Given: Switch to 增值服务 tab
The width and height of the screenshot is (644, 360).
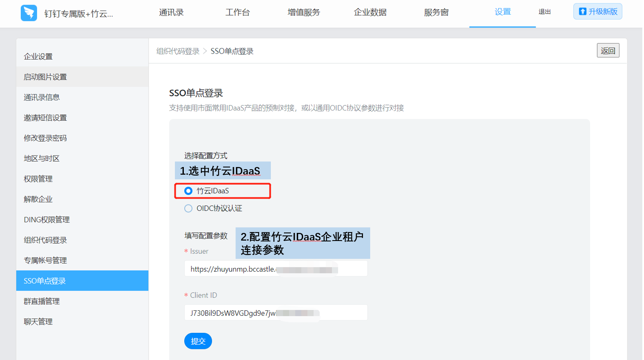Looking at the screenshot, I should click(304, 13).
